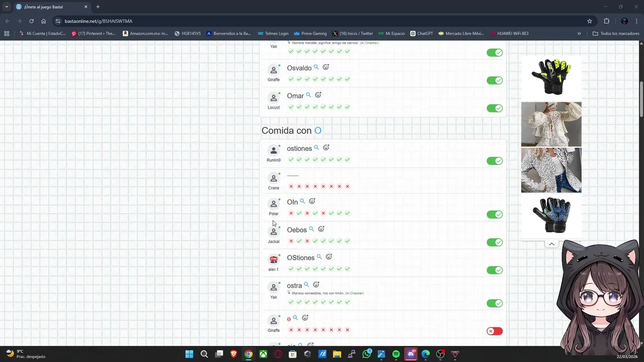644x362 pixels.
Task: Open the Prime Gaming bookmark
Action: (x=310, y=34)
